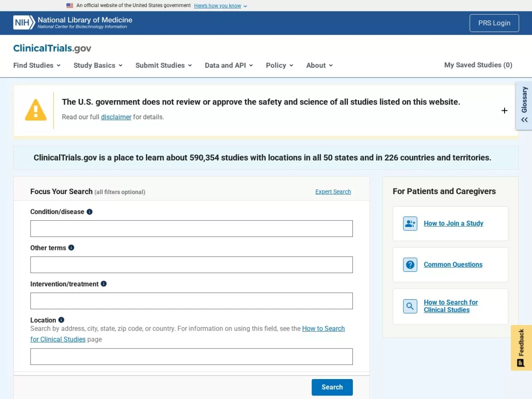Click the How to Join a Study person icon
532x399 pixels.
410,223
